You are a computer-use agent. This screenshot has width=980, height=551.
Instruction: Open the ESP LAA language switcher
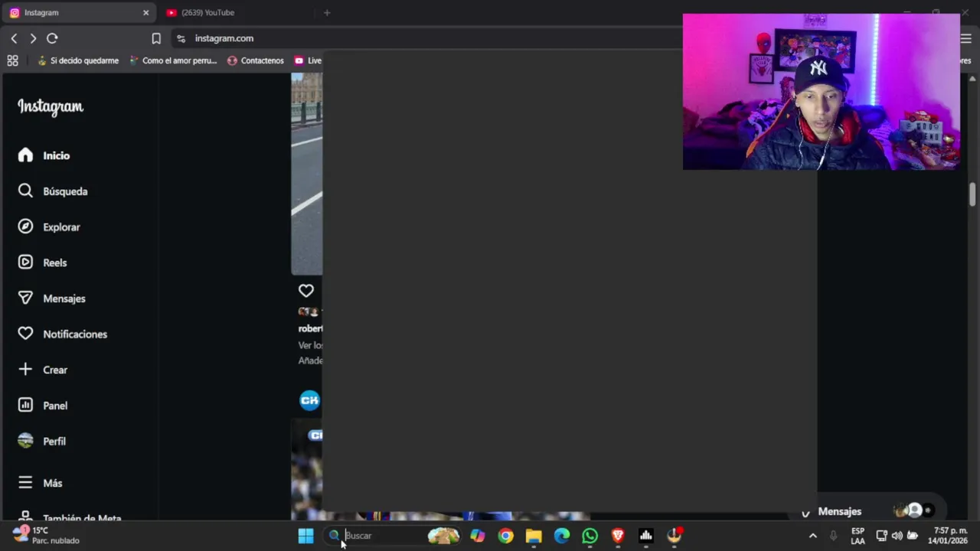pos(858,536)
